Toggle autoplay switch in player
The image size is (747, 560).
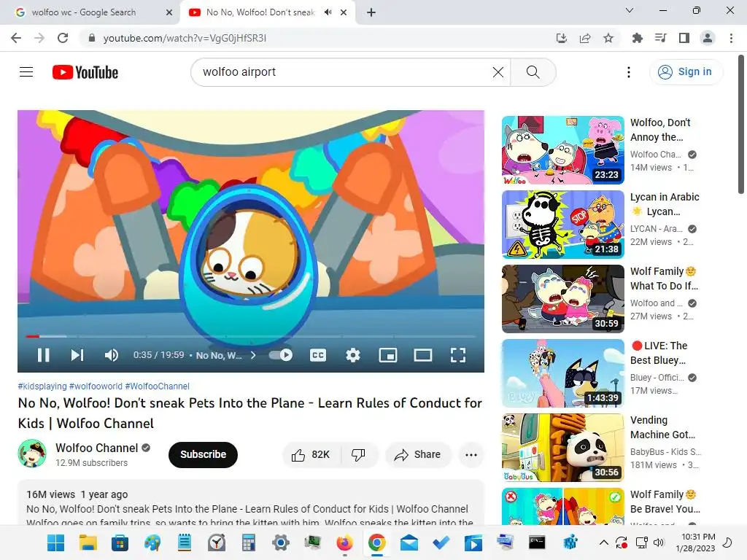[x=281, y=355]
